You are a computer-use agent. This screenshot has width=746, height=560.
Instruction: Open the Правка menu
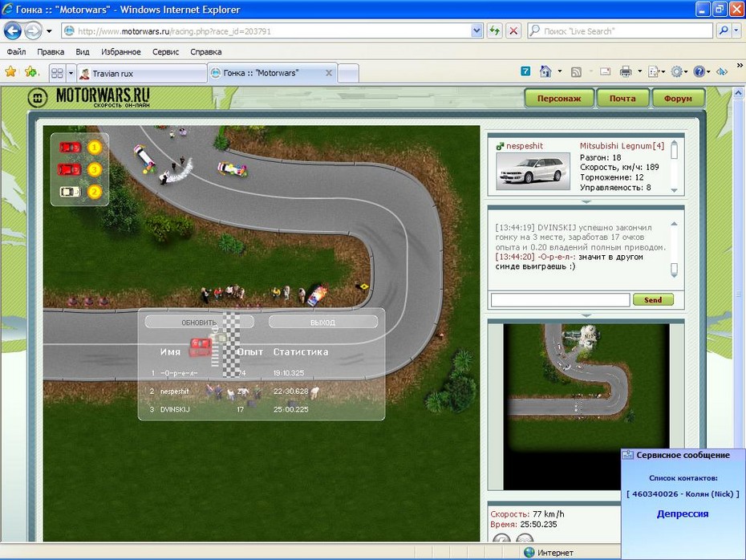51,52
